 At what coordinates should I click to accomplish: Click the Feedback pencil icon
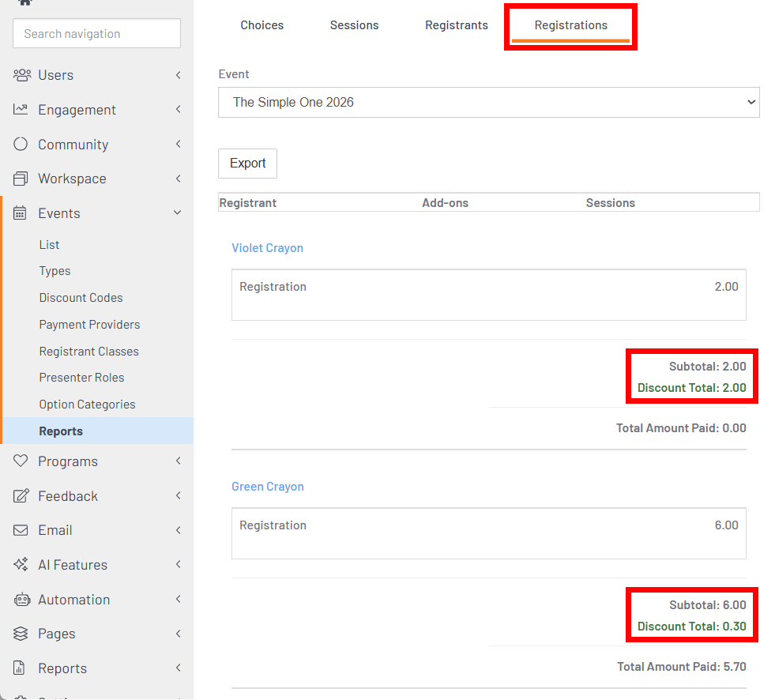[21, 496]
